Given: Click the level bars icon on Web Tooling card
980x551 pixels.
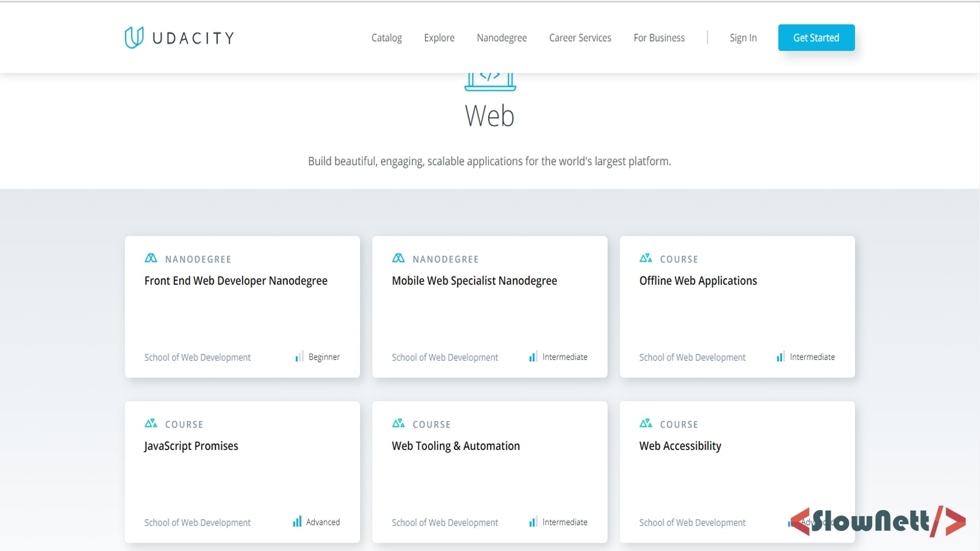Looking at the screenshot, I should tap(533, 522).
